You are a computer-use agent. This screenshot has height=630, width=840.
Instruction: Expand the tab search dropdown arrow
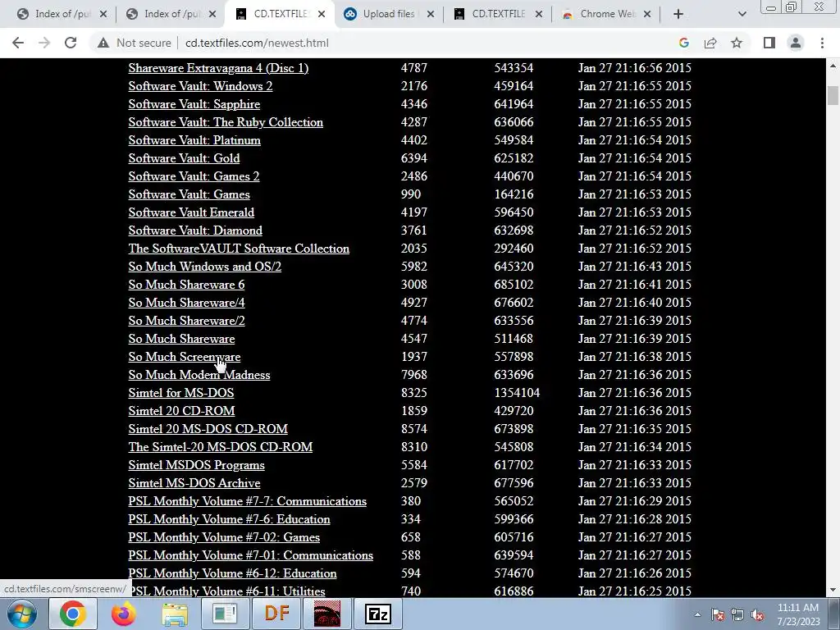(742, 15)
